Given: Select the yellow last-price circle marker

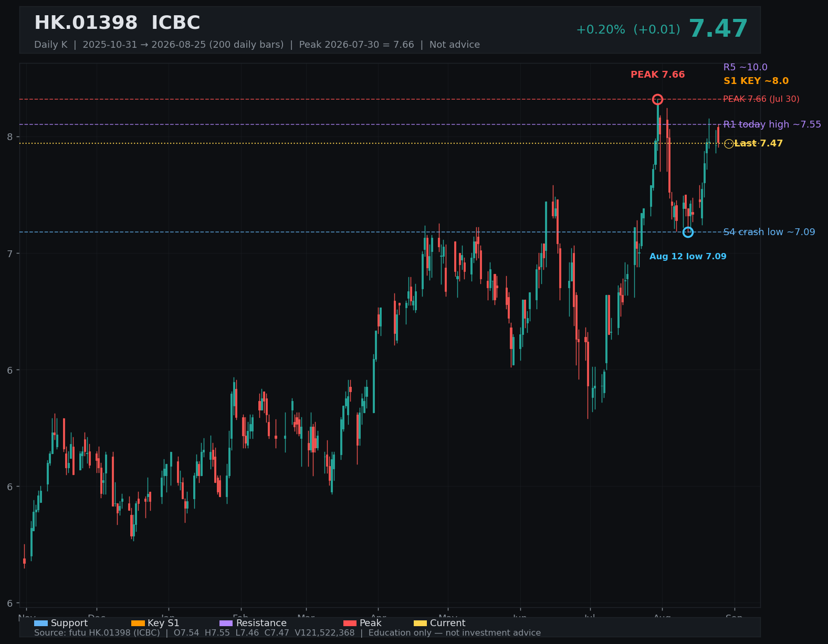Looking at the screenshot, I should point(729,144).
